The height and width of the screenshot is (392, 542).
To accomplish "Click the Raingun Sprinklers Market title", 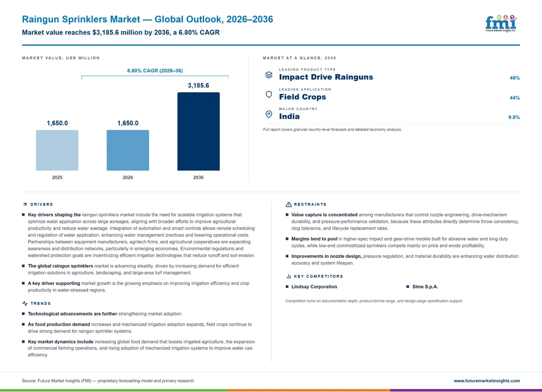I will click(148, 19).
